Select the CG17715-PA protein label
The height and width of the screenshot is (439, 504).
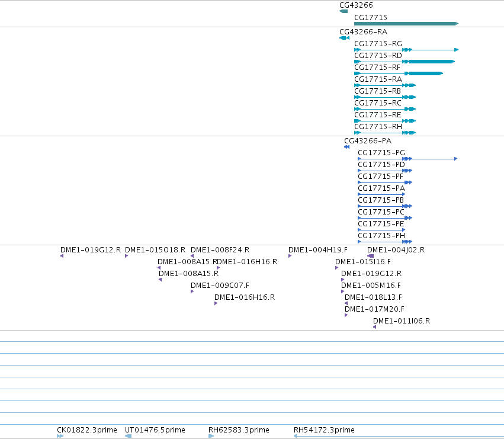tap(381, 188)
